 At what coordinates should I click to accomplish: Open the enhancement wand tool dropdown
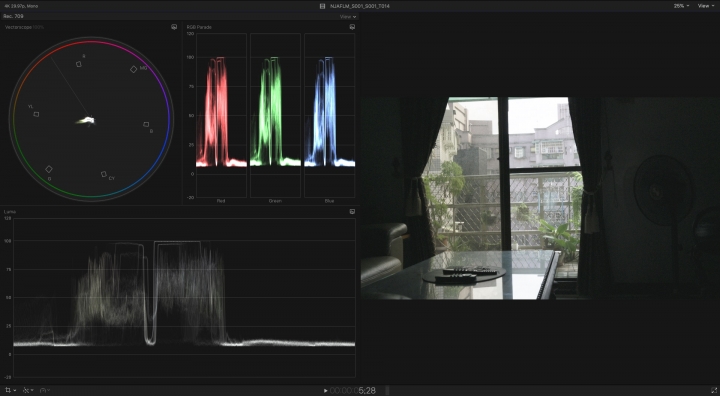pos(28,390)
